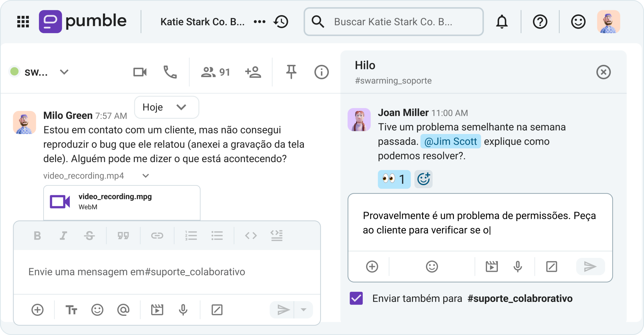This screenshot has height=335, width=644.
Task: Start a video call in the channel
Action: [x=140, y=72]
